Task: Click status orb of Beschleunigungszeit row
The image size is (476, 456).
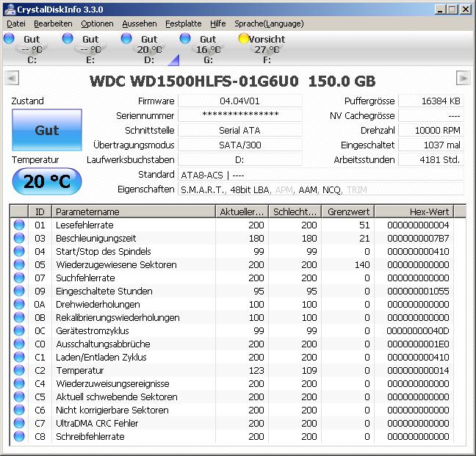Action: [x=19, y=238]
